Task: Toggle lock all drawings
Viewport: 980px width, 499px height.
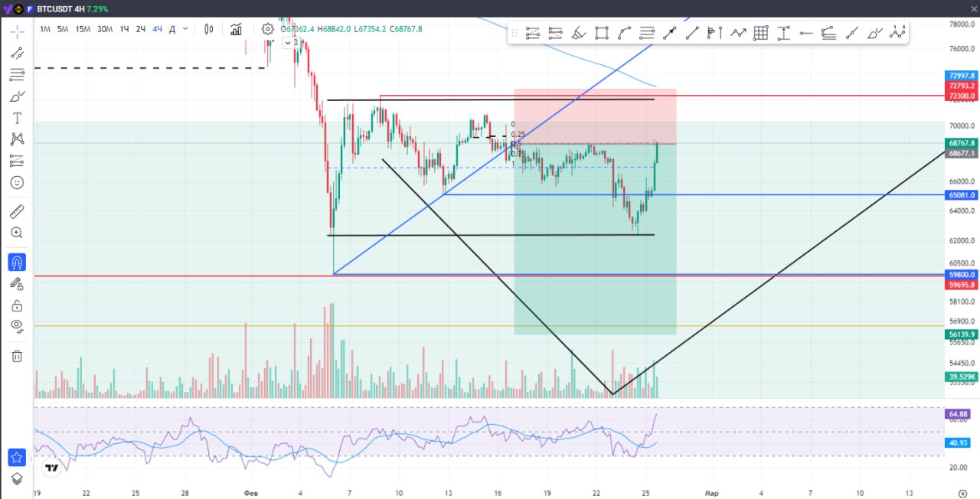Action: coord(17,305)
